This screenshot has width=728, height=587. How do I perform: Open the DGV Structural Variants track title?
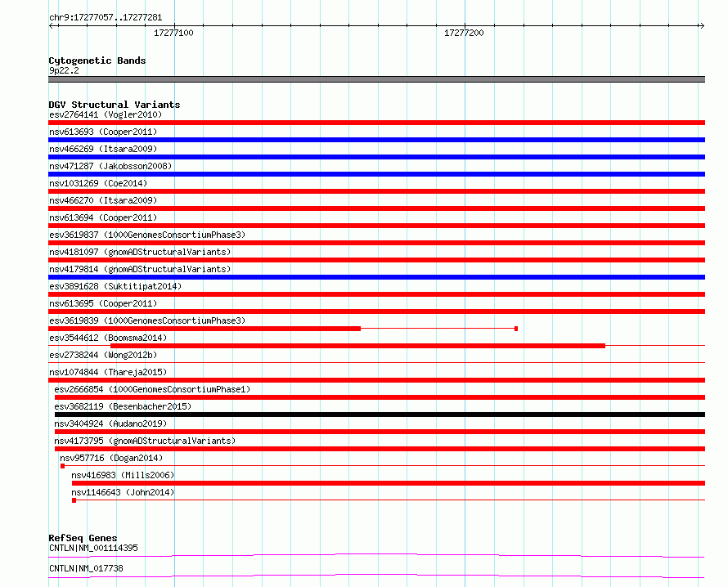coord(115,105)
